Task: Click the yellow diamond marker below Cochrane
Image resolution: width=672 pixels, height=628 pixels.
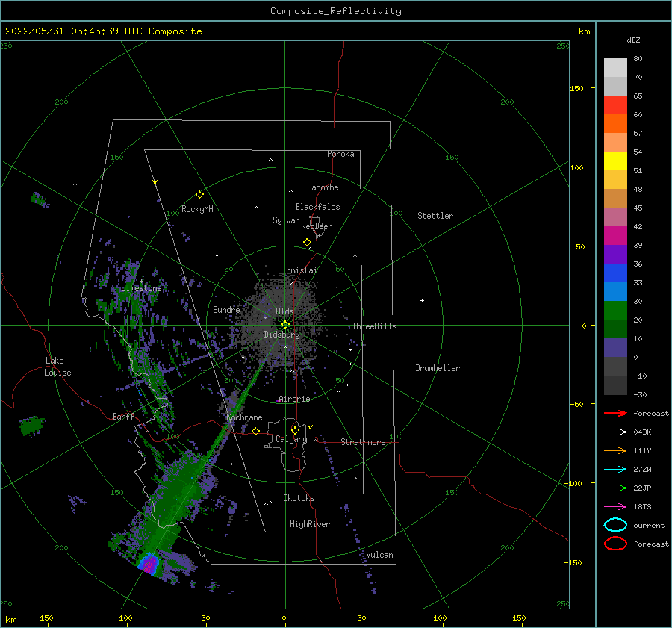Action: [255, 431]
